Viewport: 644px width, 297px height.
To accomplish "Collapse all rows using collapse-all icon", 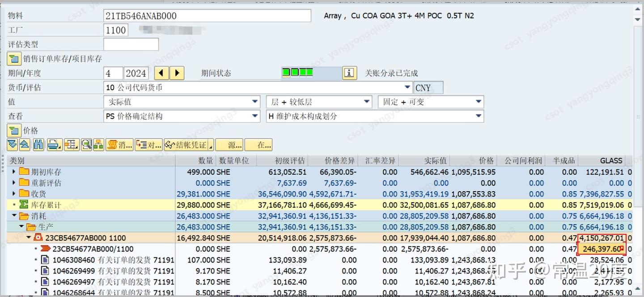I will coord(26,144).
